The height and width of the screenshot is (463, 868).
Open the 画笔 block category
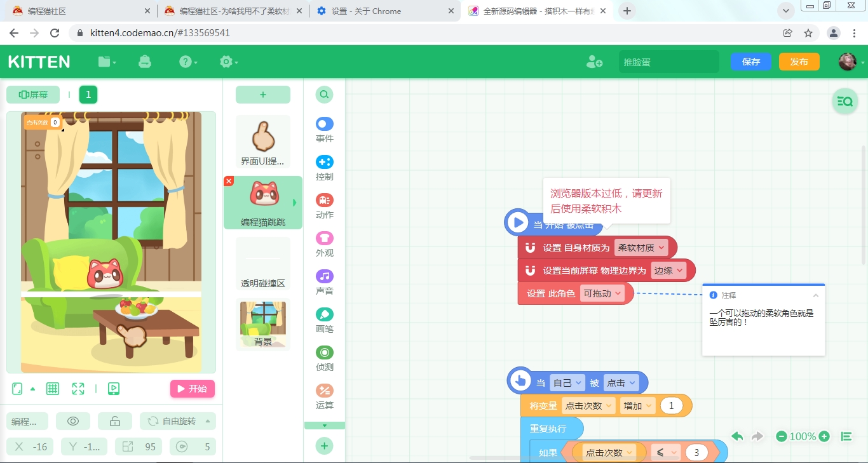tap(325, 320)
